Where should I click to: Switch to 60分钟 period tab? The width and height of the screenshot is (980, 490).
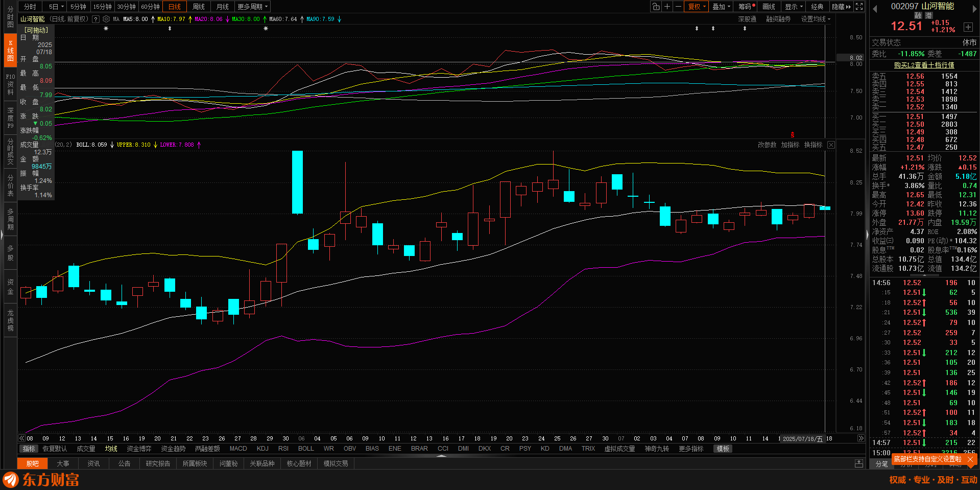click(150, 7)
